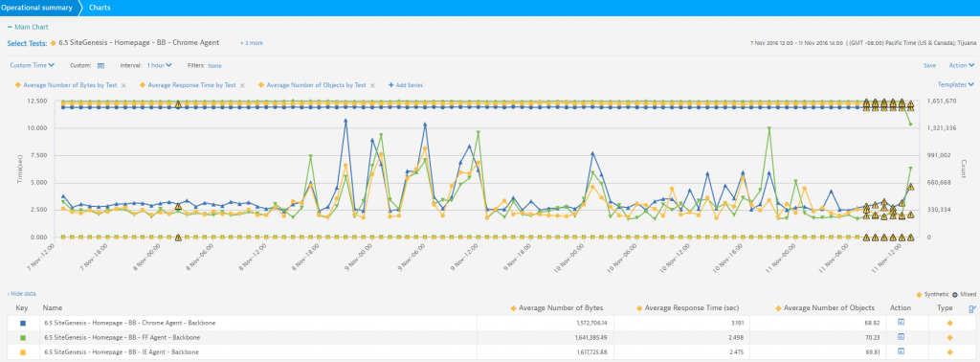Open chart action for FF Agent row
The height and width of the screenshot is (362, 980).
point(902,337)
